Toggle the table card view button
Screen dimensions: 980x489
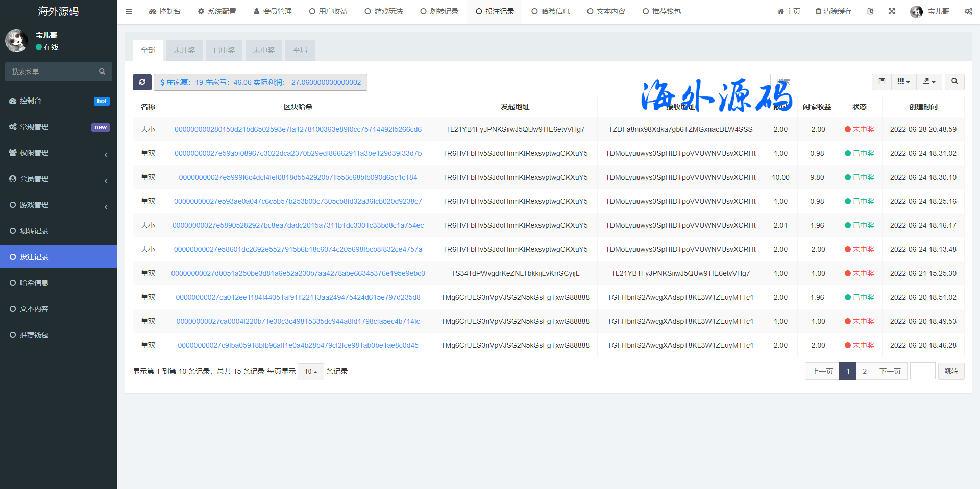tap(881, 82)
